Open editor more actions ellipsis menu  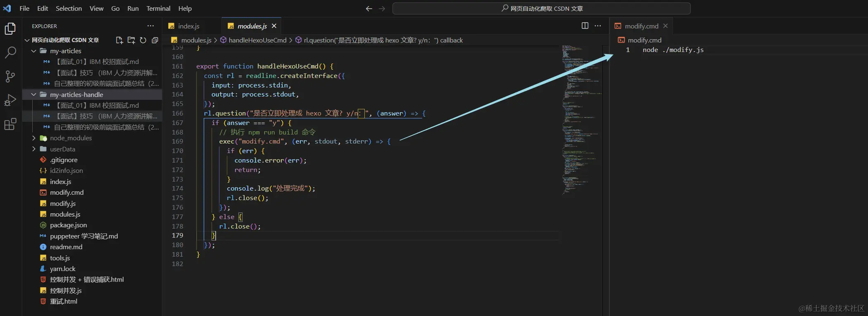(598, 26)
